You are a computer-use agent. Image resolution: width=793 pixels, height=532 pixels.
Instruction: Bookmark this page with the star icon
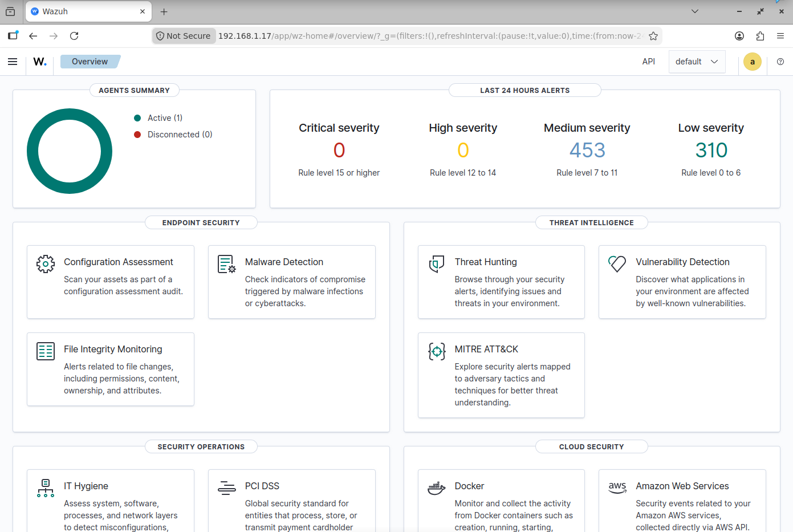coord(653,36)
